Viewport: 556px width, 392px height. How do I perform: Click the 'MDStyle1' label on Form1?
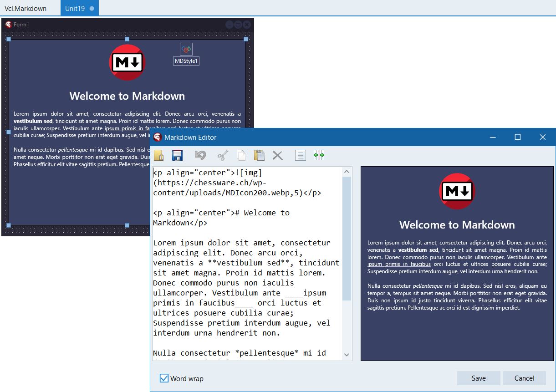coord(186,61)
